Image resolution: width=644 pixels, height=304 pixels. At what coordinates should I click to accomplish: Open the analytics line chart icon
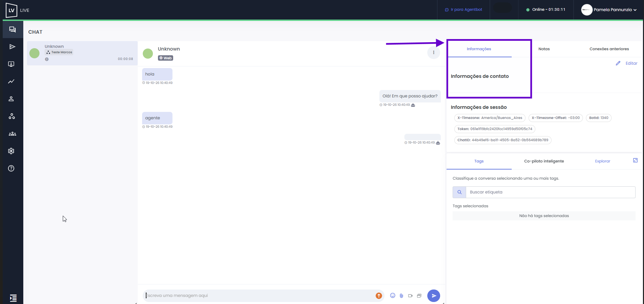tap(11, 82)
